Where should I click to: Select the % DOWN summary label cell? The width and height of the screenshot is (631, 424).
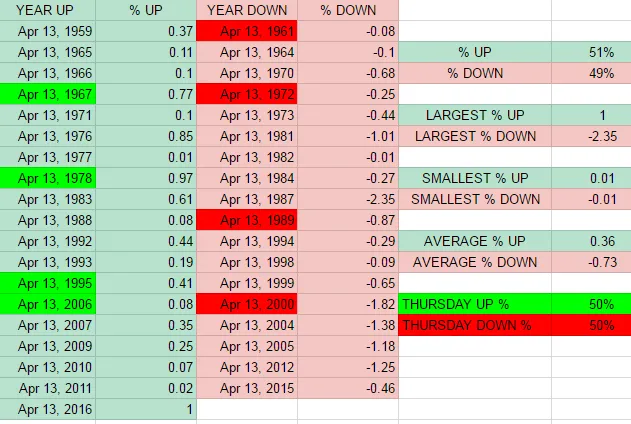[475, 73]
